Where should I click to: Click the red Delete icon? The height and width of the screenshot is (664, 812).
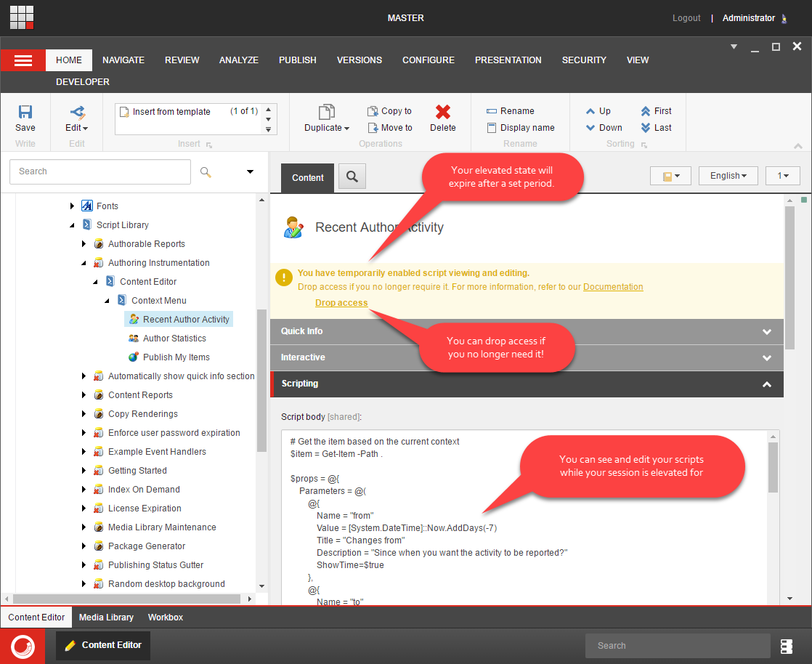(442, 112)
